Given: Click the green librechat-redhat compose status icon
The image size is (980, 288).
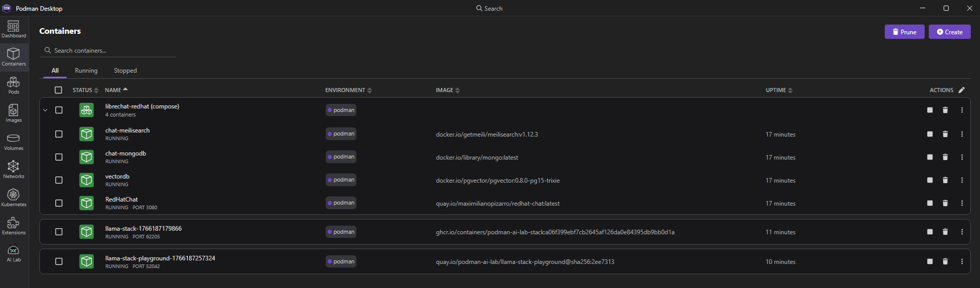Looking at the screenshot, I should point(87,110).
